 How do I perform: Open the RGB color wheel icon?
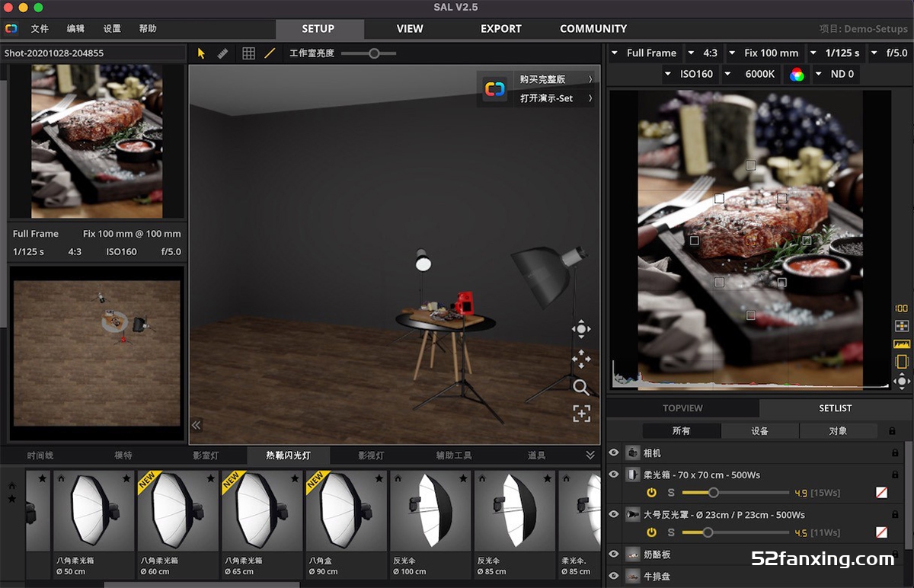pos(797,74)
